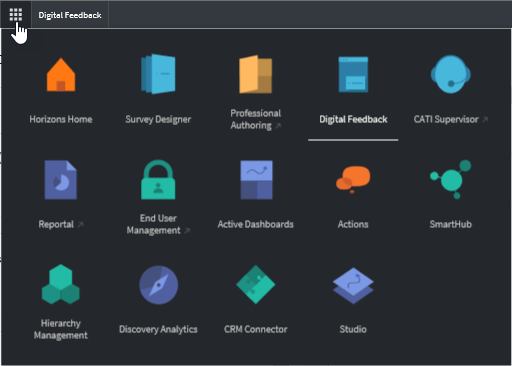The image size is (512, 366).
Task: Click the app launcher grid icon
Action: click(16, 15)
